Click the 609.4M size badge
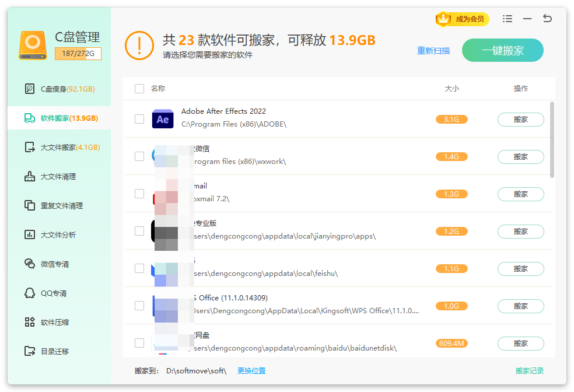This screenshot has width=574, height=392. click(452, 344)
